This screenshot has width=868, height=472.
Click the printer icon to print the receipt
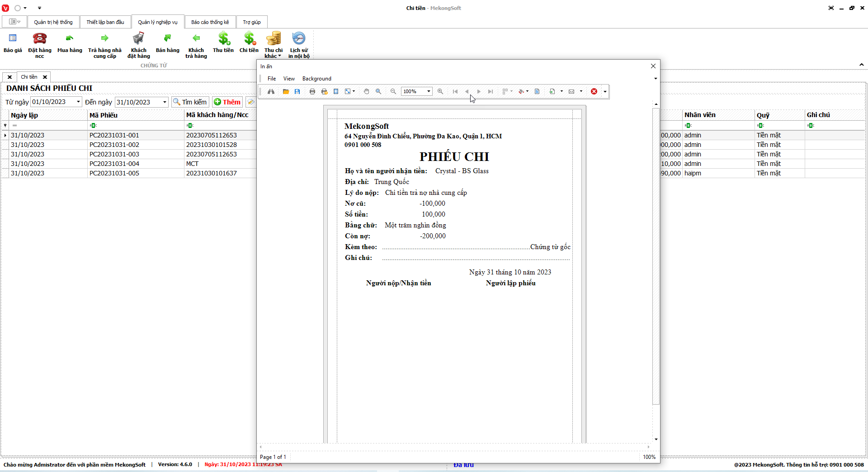coord(312,91)
